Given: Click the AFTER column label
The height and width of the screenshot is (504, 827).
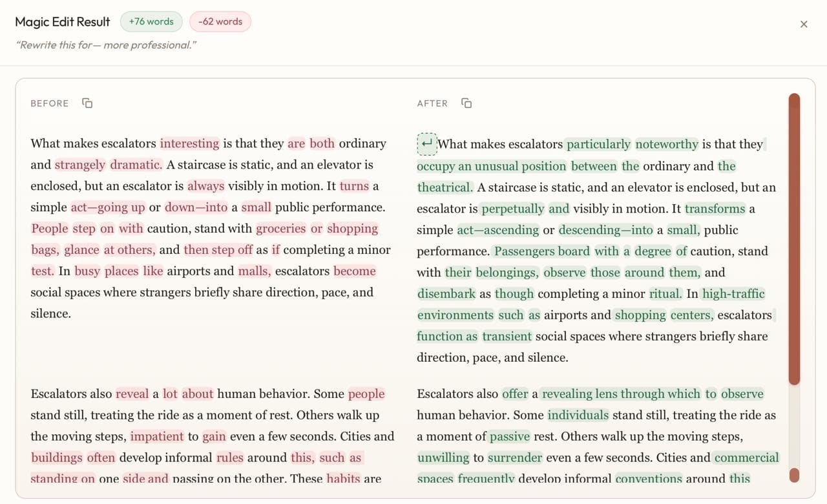Looking at the screenshot, I should tap(432, 103).
